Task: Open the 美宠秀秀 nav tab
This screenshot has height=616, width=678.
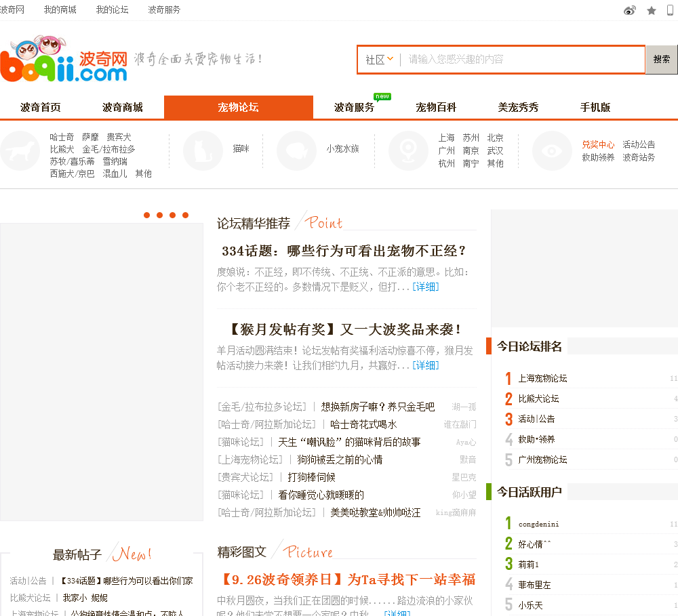Action: click(x=519, y=107)
